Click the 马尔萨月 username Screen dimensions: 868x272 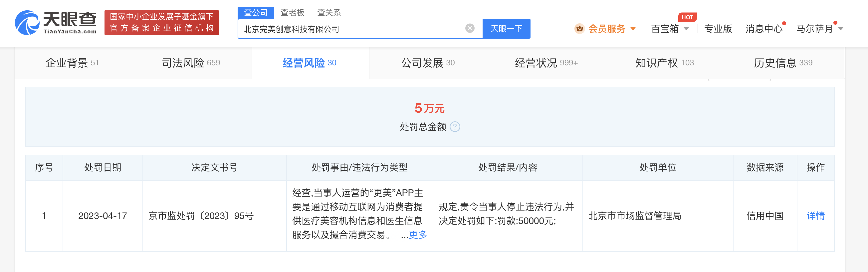click(x=815, y=29)
